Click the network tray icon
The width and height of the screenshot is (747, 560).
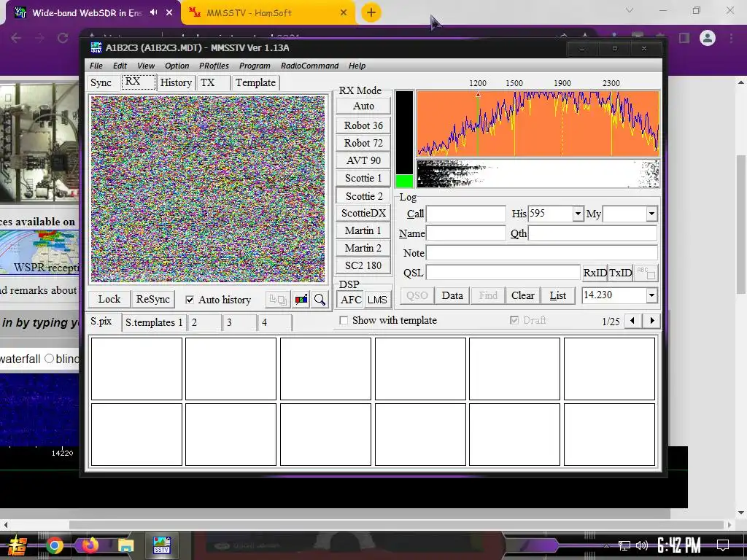click(624, 545)
